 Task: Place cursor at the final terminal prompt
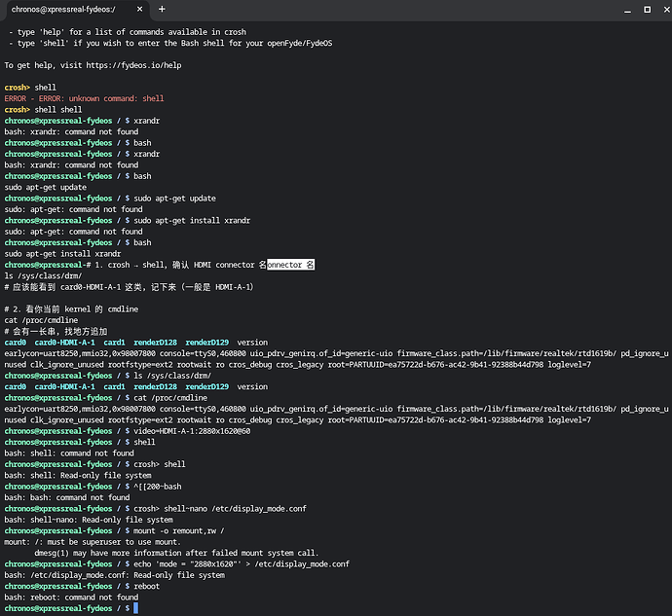tap(135, 608)
